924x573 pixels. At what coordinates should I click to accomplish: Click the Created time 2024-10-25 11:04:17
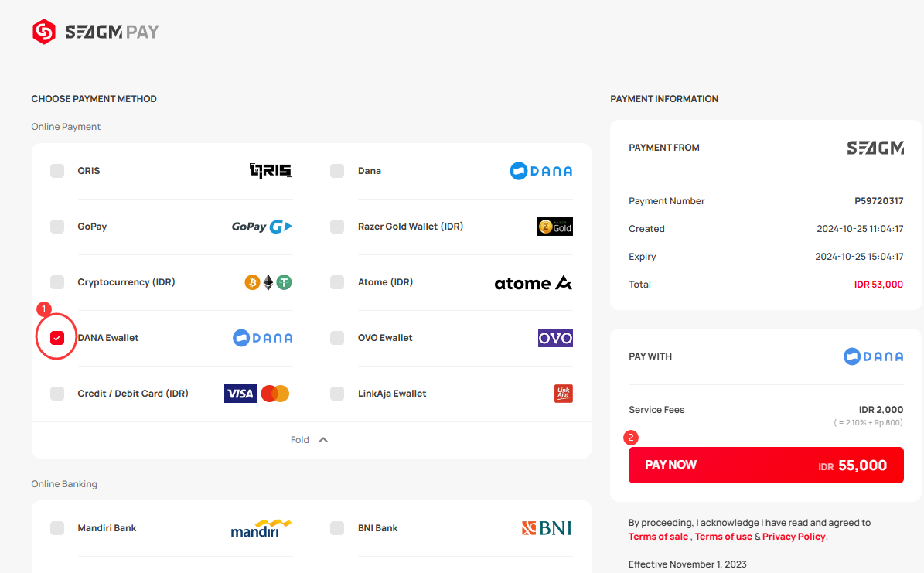(860, 229)
